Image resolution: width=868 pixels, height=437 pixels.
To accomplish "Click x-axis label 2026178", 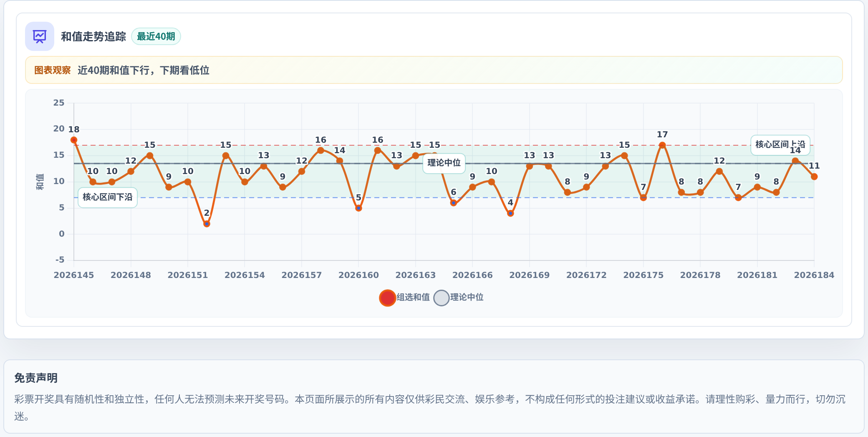I will pos(700,275).
